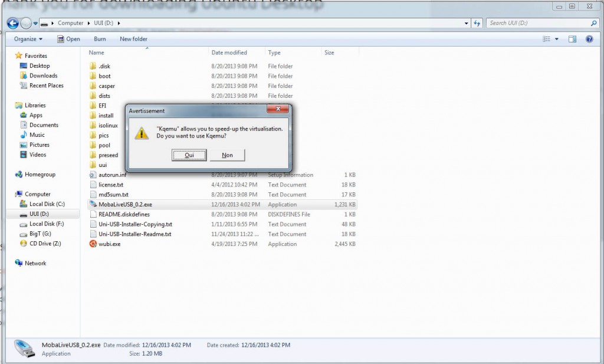This screenshot has height=364, width=604.
Task: Select the isolinux folder icon
Action: coord(93,125)
